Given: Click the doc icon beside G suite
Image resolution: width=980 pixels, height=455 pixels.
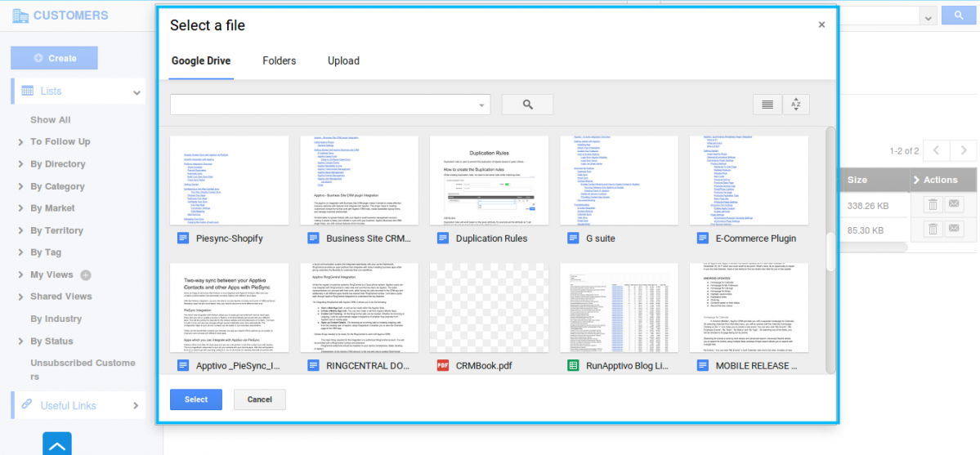Looking at the screenshot, I should coord(573,239).
